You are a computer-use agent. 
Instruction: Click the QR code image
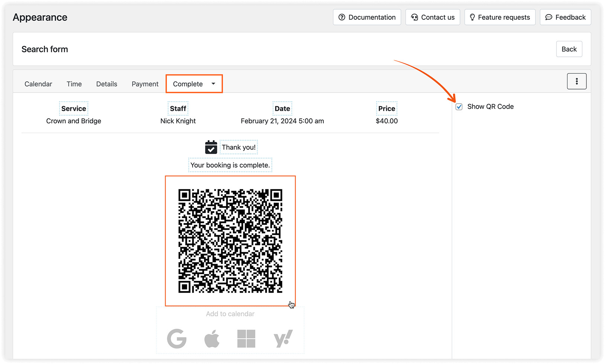coord(230,241)
